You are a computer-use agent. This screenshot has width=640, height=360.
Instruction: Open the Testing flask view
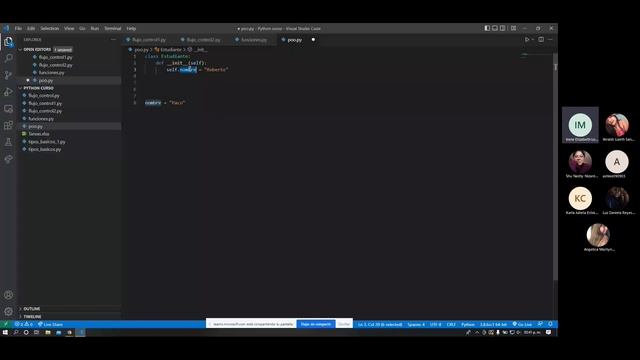pos(8,142)
